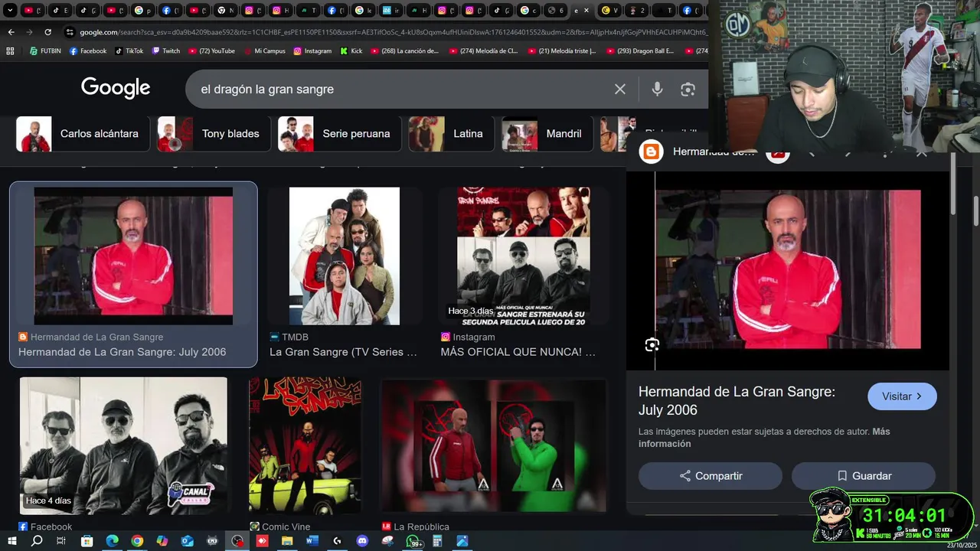Open Discord from the taskbar

pos(362,541)
